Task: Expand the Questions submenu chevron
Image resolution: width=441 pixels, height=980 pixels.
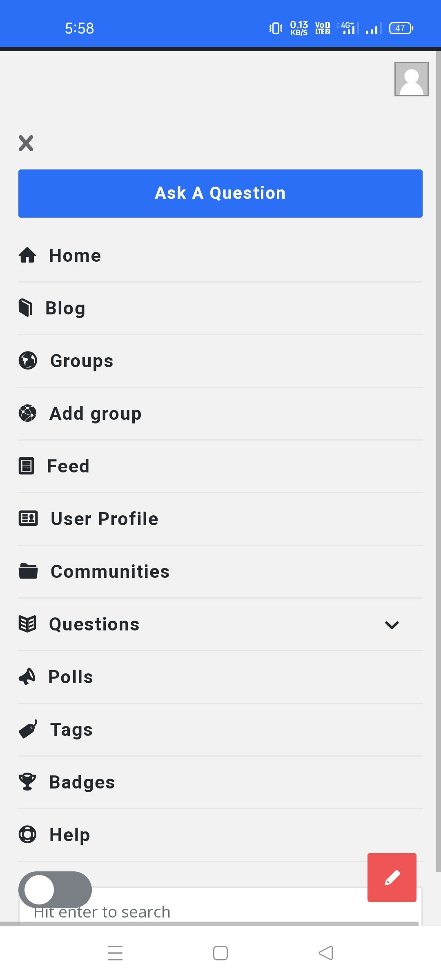Action: 392,625
